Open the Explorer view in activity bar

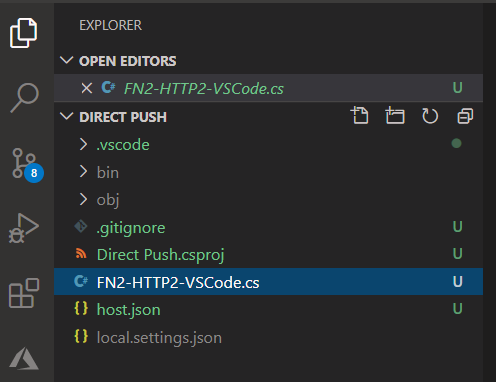coord(24,33)
